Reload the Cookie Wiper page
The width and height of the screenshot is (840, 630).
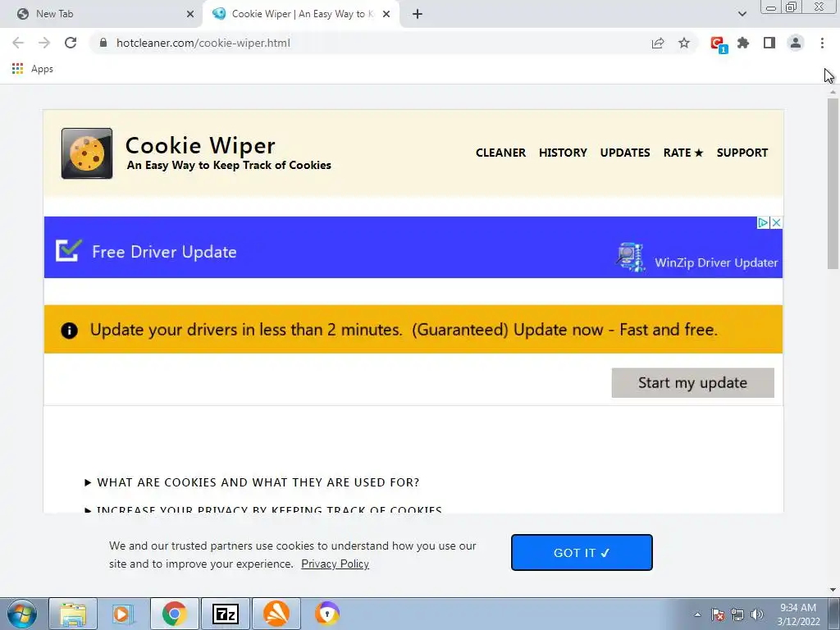(71, 43)
